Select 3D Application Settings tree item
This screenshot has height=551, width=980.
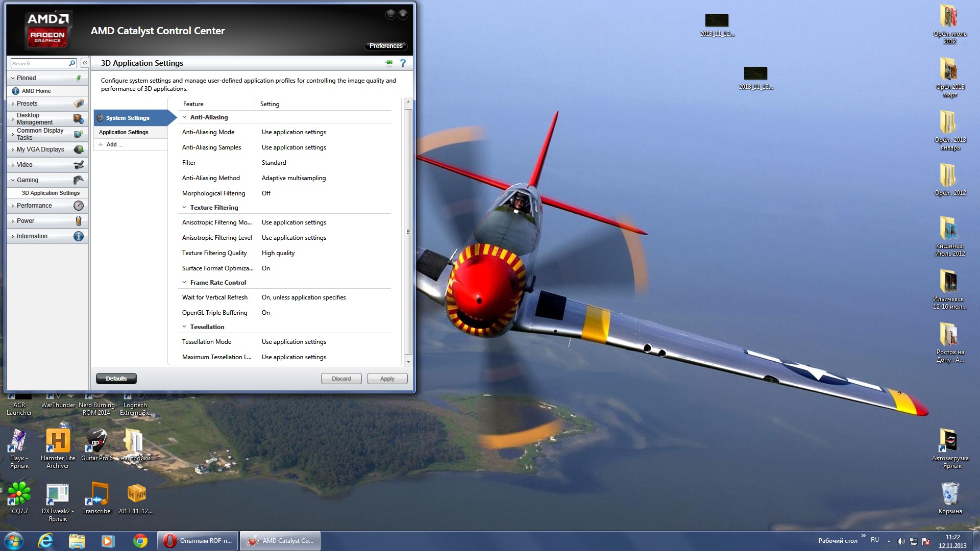coord(51,193)
